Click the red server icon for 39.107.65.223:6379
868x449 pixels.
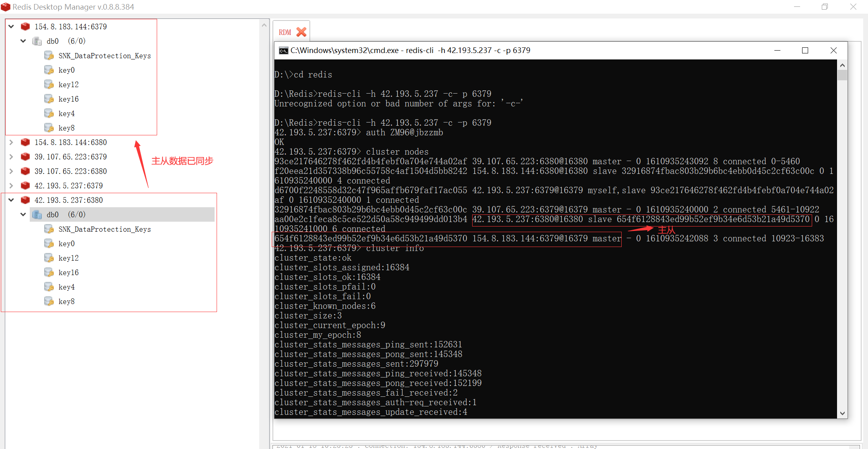point(25,157)
